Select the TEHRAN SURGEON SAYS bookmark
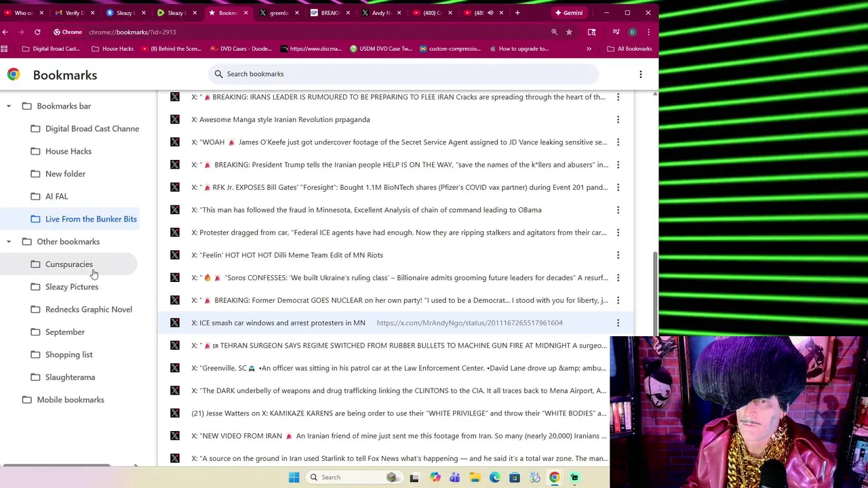Image resolution: width=868 pixels, height=488 pixels. (395, 346)
